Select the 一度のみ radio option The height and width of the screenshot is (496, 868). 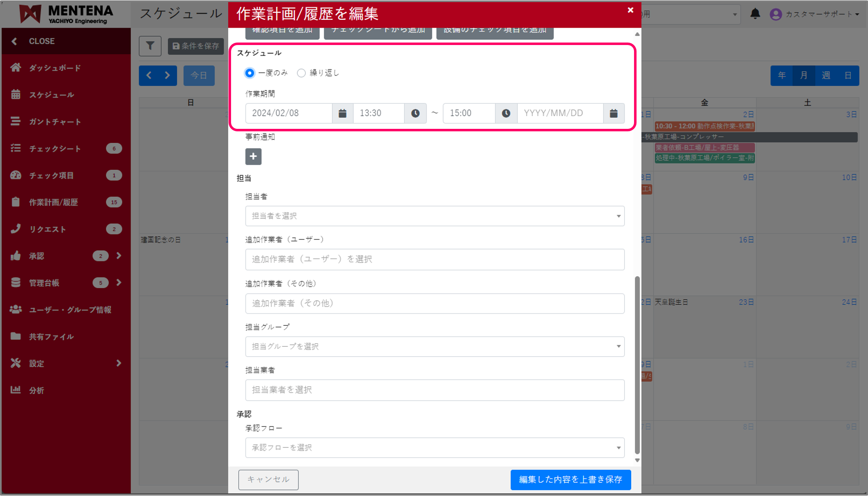(250, 73)
